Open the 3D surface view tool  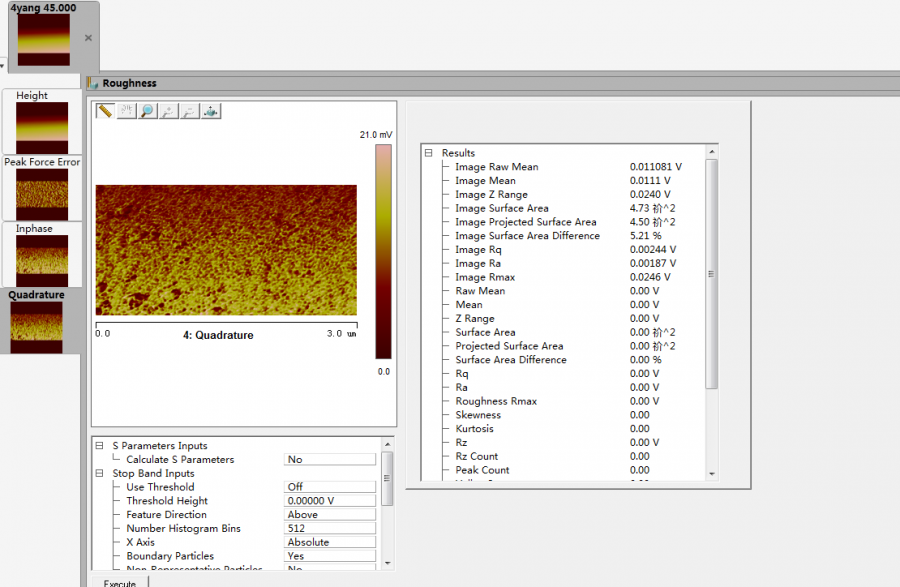click(x=211, y=111)
